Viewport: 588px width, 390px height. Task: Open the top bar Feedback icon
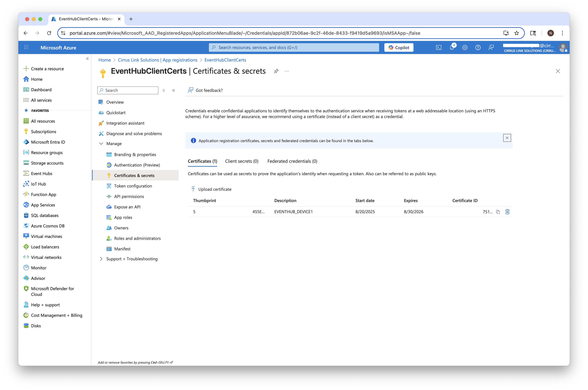click(491, 47)
